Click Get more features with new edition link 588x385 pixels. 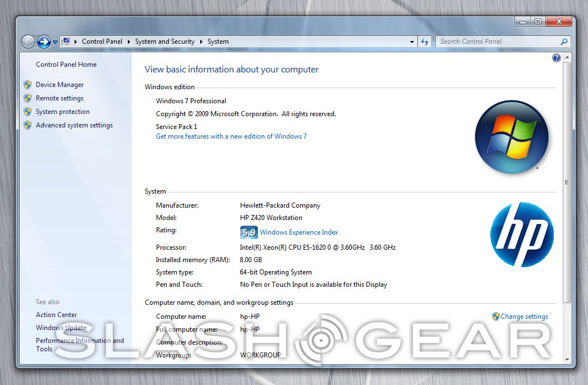coord(231,136)
